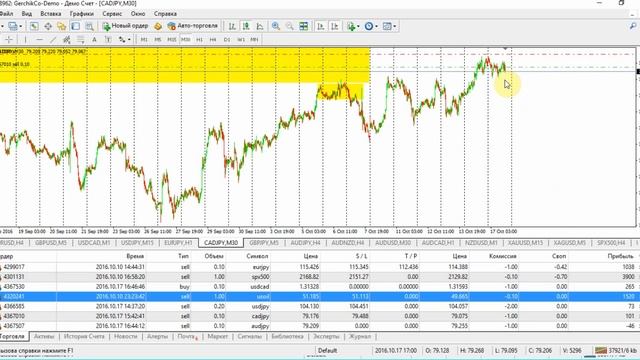640x360 pixels.
Task: Expand the Templates dropdown arrow
Action: tap(394, 26)
